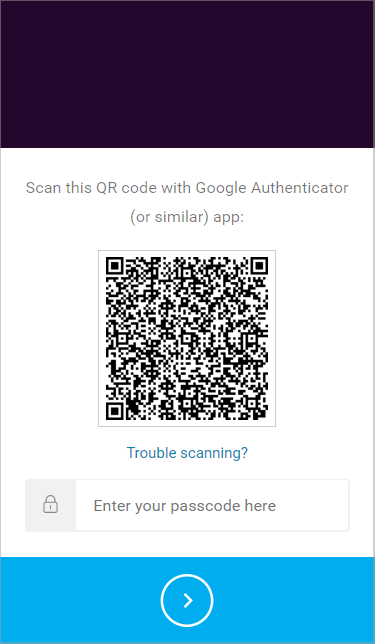The width and height of the screenshot is (375, 644).
Task: Click the QR code's top-right finder square
Action: [x=258, y=267]
